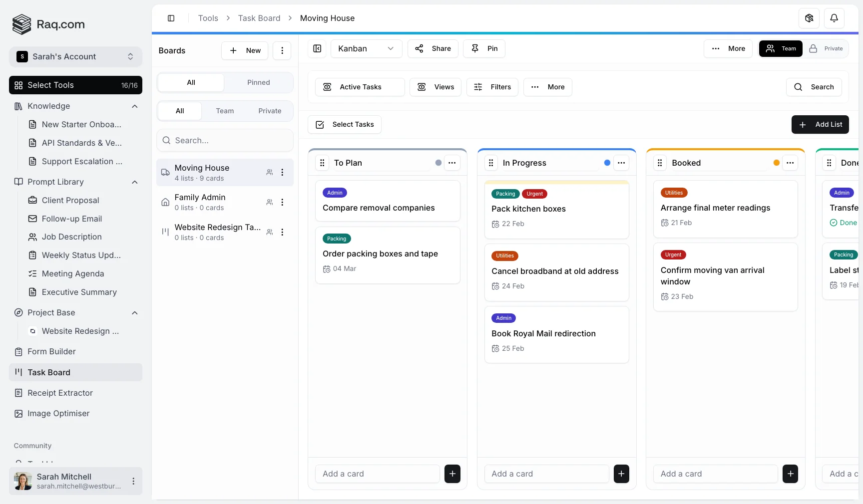Click the yellow status dot on Booked column
The width and height of the screenshot is (863, 504).
pos(776,163)
